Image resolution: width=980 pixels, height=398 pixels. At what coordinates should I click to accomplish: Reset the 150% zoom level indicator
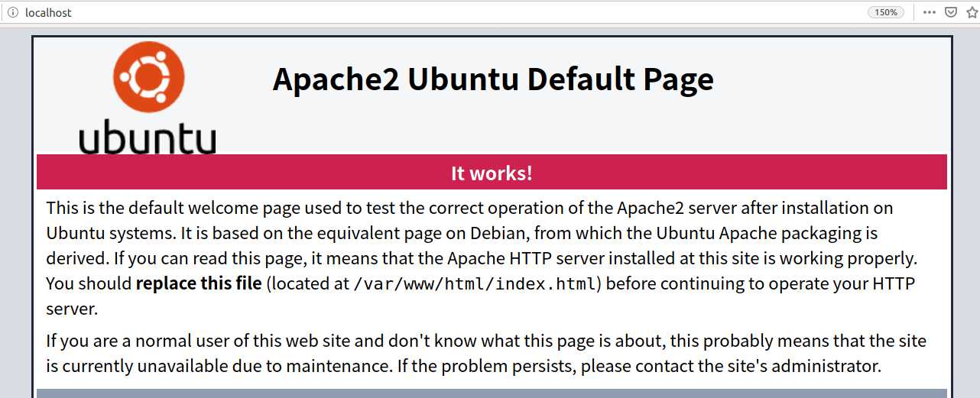pos(886,12)
